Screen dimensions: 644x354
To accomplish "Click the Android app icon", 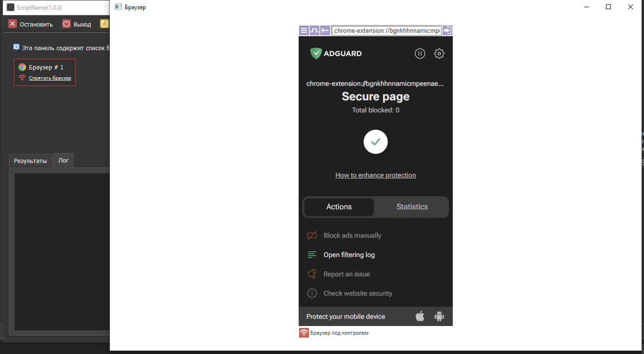I will (439, 316).
